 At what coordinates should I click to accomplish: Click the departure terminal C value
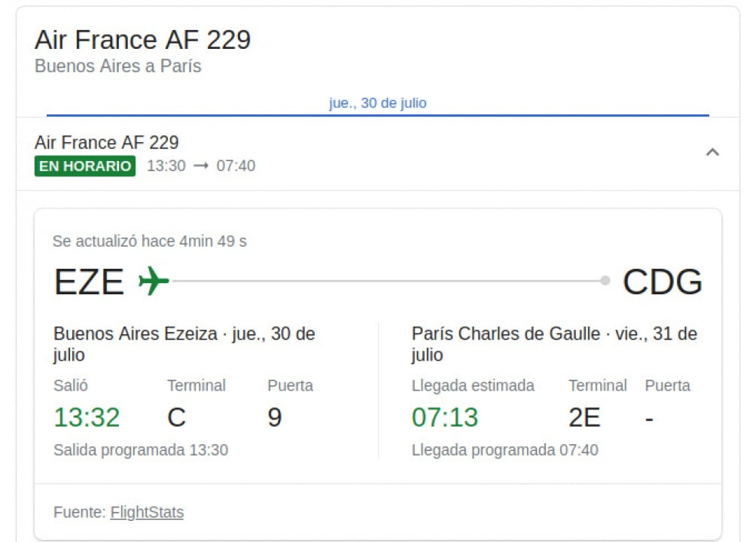click(176, 417)
